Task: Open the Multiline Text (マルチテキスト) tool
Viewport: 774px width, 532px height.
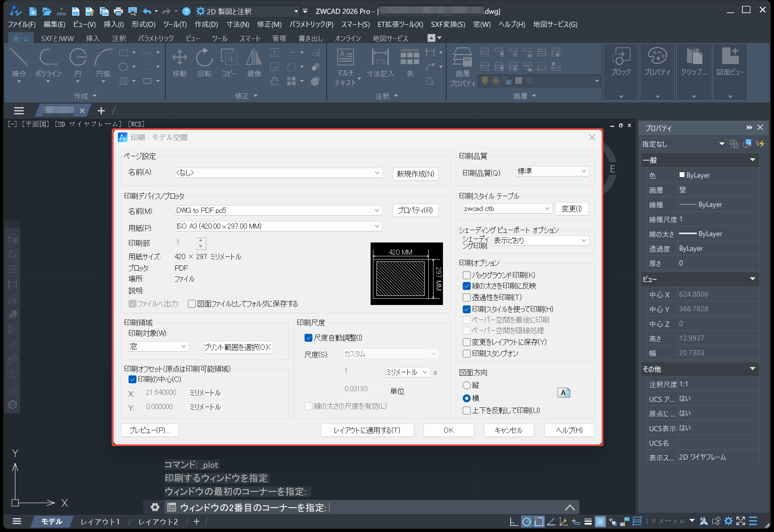Action: pyautogui.click(x=346, y=67)
